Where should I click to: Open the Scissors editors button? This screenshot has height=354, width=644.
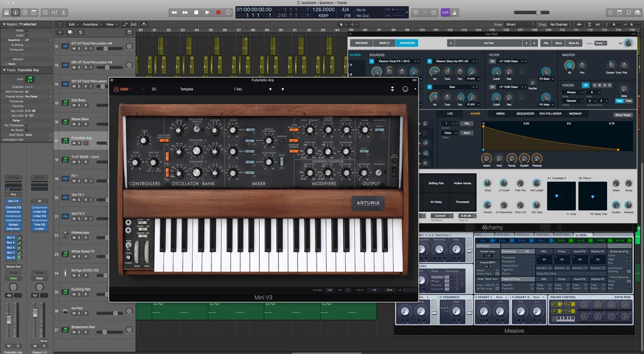(63, 12)
